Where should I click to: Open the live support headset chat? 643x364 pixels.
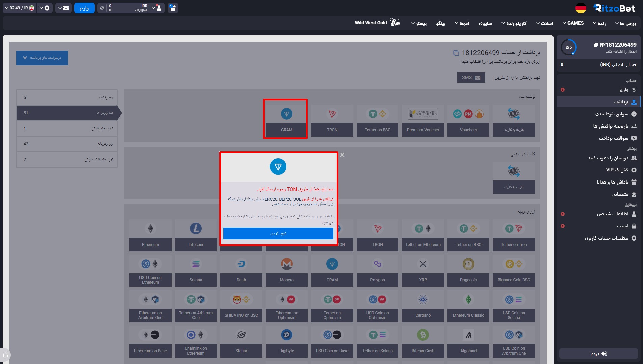[x=5, y=355]
